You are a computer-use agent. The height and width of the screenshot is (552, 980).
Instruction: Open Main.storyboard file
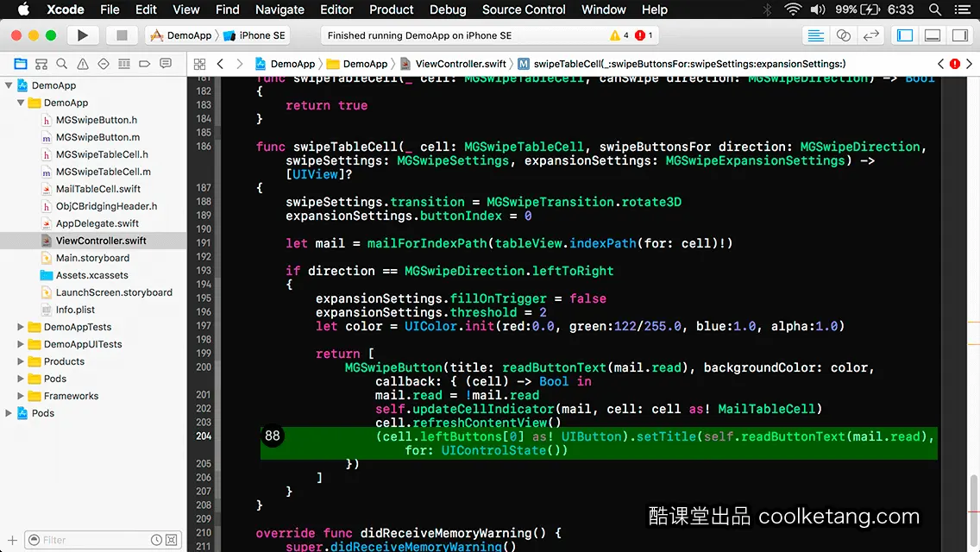tap(92, 258)
